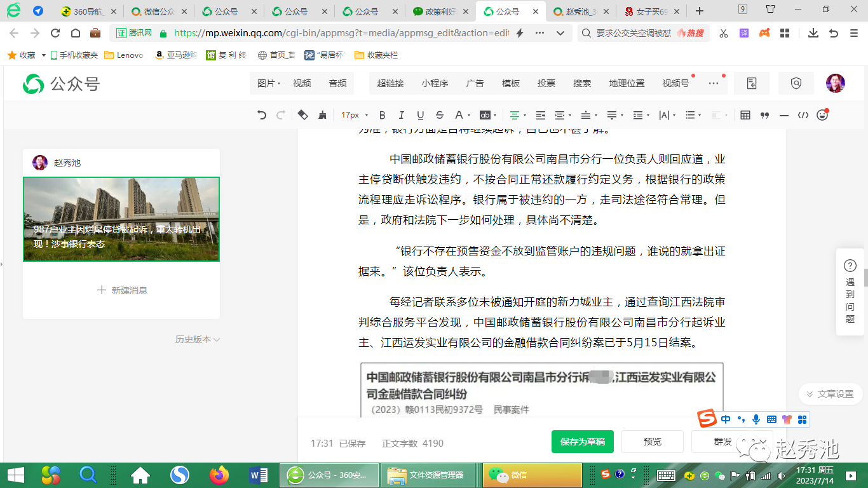Click the format painter brush icon

[322, 115]
